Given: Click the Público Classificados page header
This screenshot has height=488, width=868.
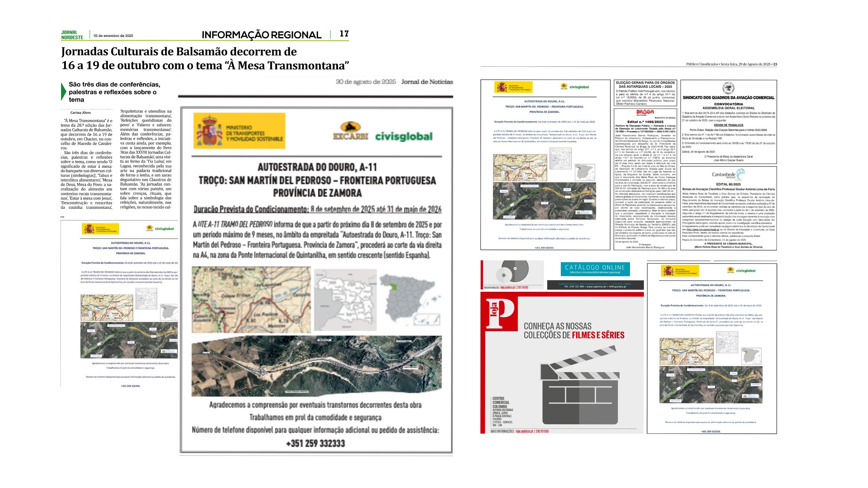Looking at the screenshot, I should click(731, 64).
